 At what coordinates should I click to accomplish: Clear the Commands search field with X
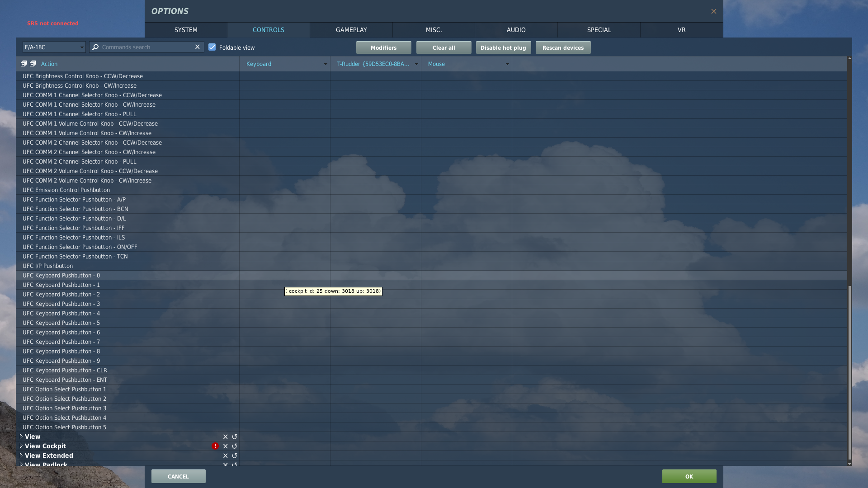[x=197, y=47]
